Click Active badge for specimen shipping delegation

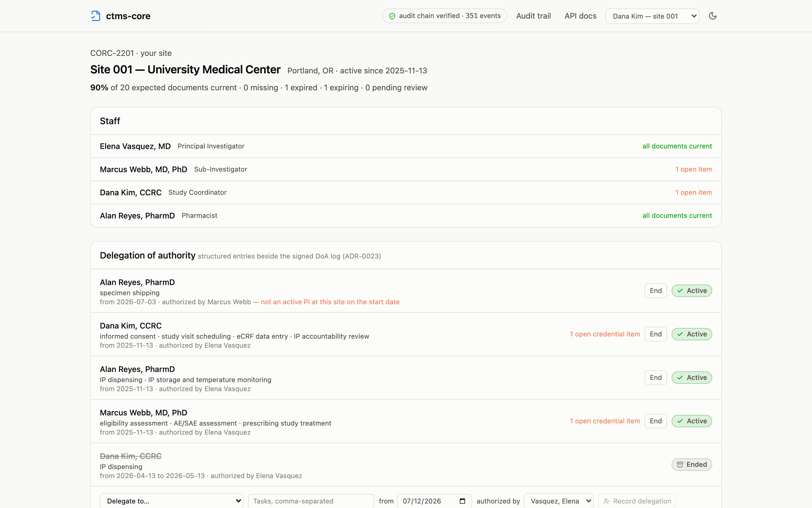tap(692, 291)
